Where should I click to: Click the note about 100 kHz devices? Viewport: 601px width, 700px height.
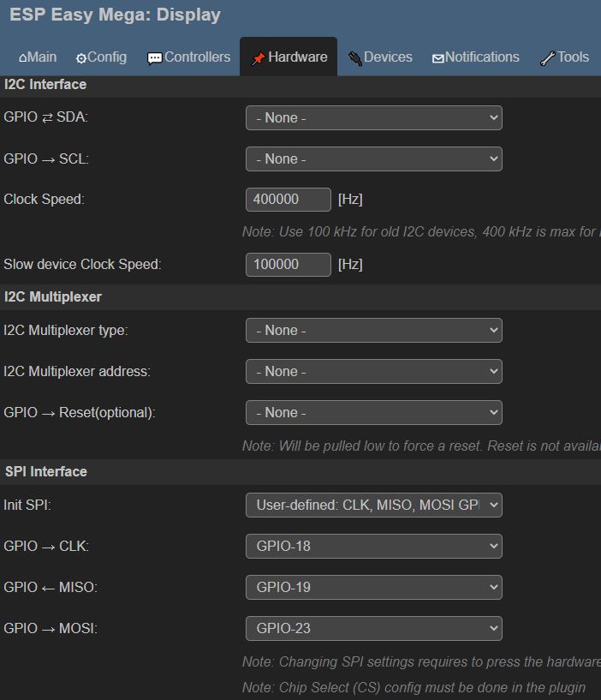point(421,231)
